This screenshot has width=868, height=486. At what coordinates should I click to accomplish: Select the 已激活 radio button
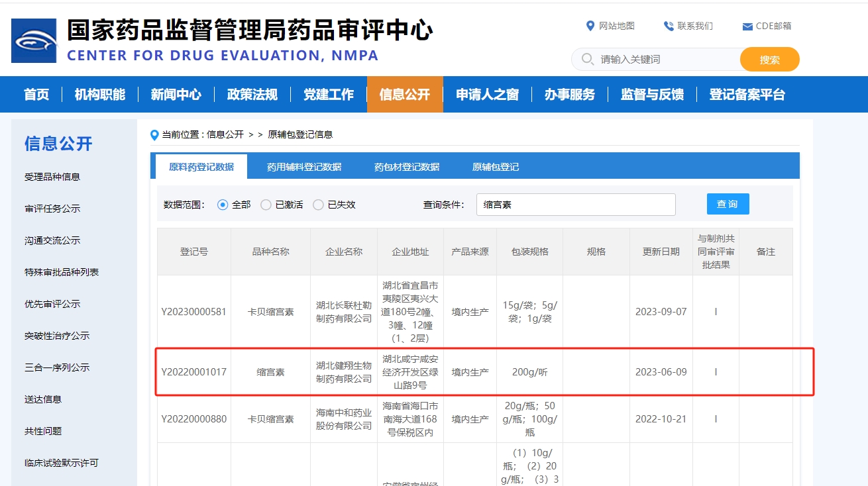point(266,205)
